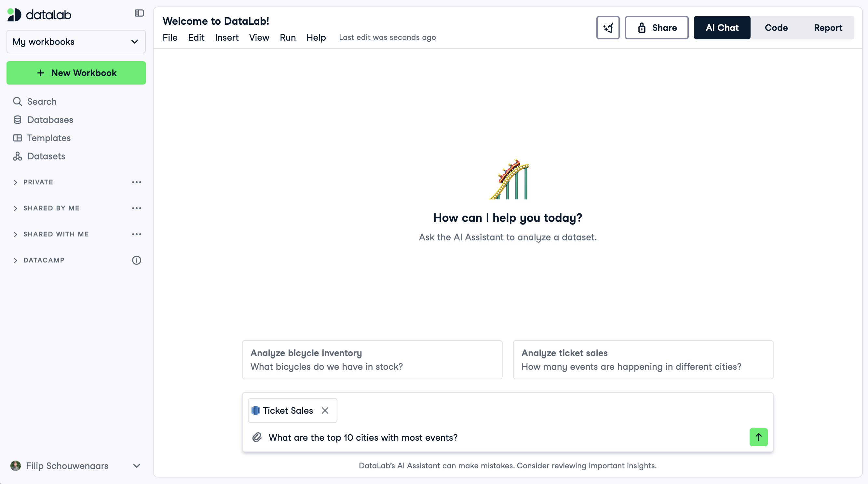Click the paperclip attach icon
This screenshot has height=484, width=868.
(x=257, y=437)
